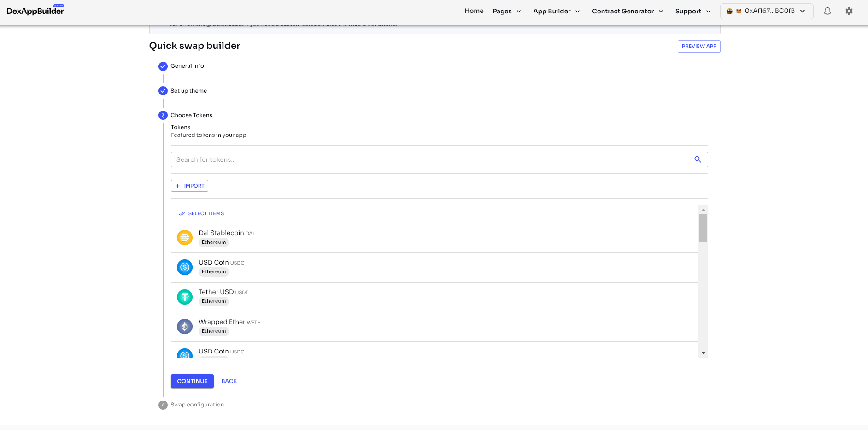The image size is (868, 430).
Task: Click the token list scrollbar down arrow
Action: 703,353
